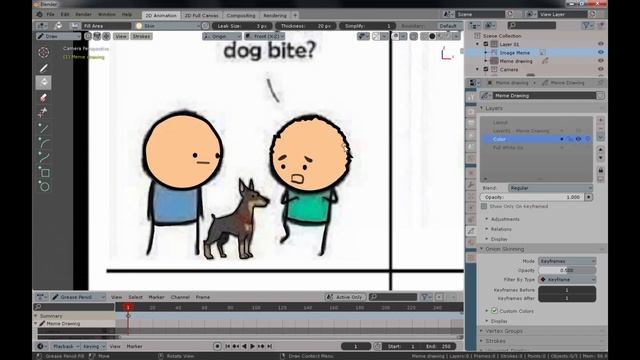Adjust the Onion Skinning Opacity slider
The width and height of the screenshot is (640, 360).
click(567, 270)
